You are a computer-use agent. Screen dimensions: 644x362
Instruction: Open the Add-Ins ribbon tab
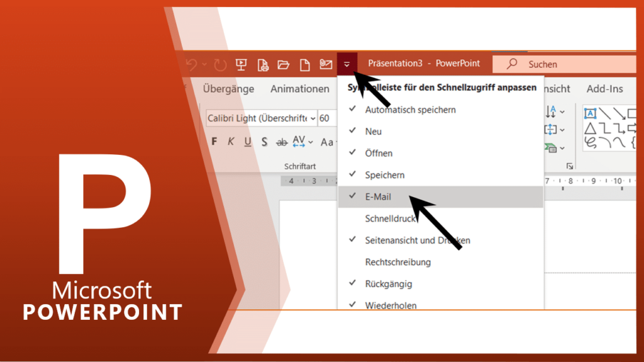point(604,89)
